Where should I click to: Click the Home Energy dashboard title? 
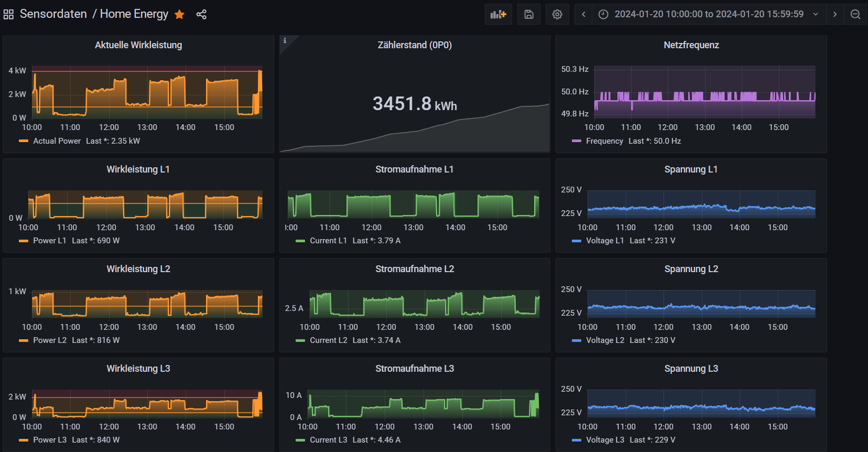coord(134,14)
